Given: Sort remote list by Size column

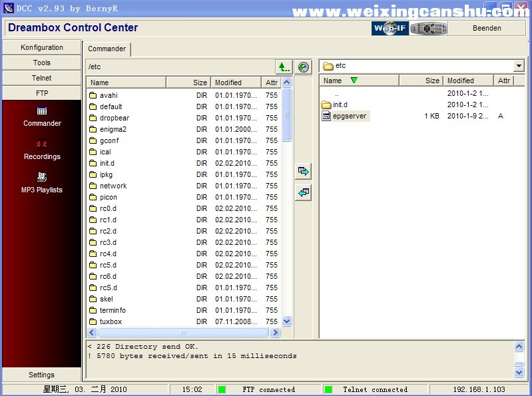Looking at the screenshot, I should [x=188, y=83].
